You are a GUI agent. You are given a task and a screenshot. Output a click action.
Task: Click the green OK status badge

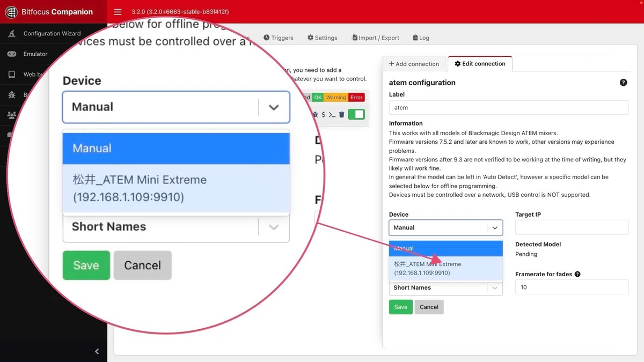click(318, 98)
